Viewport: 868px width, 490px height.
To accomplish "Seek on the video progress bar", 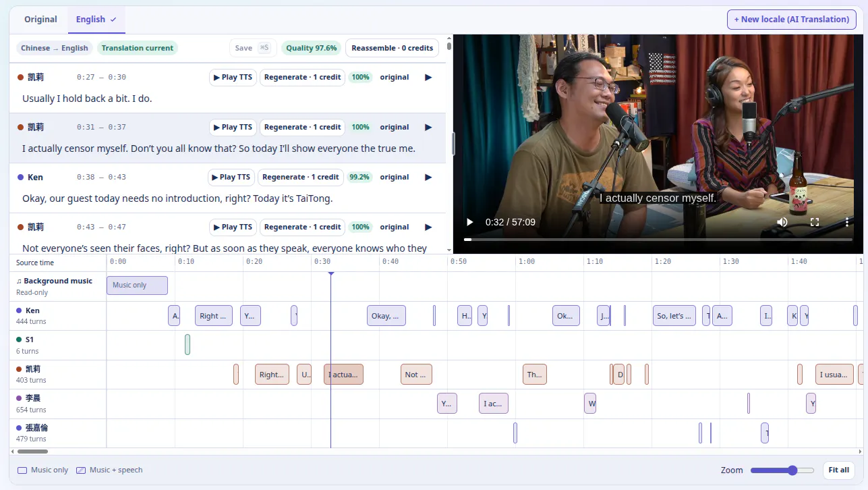I will pos(658,240).
